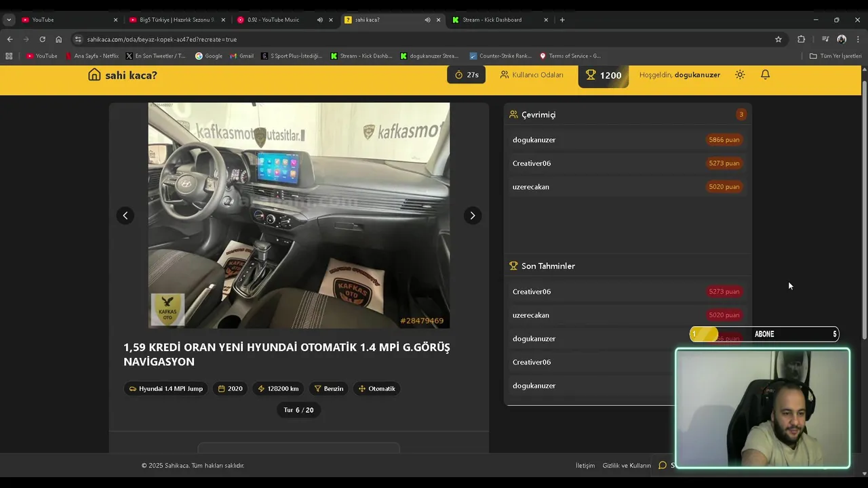Expand the tab search dropdown
Screen dimensions: 868x488
[9, 20]
